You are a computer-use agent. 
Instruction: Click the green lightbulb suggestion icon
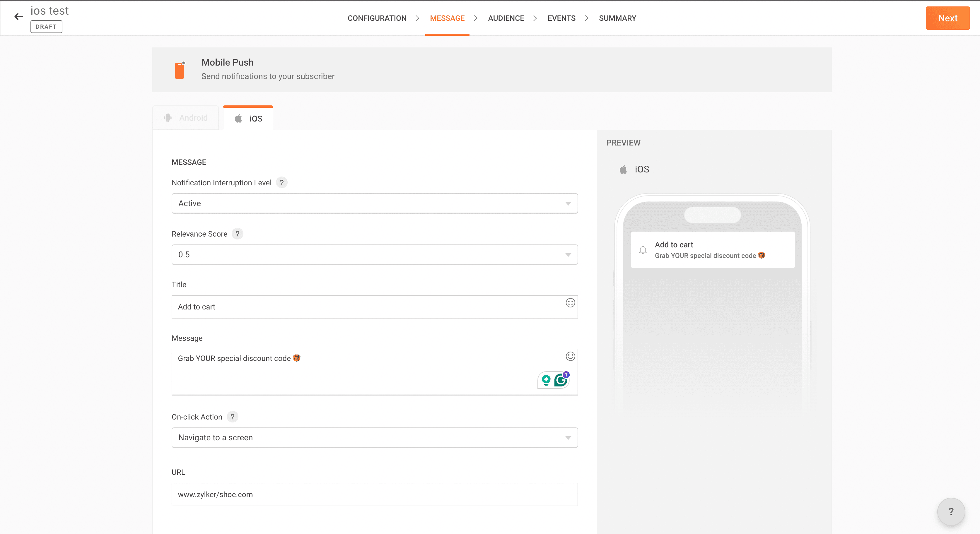click(546, 380)
